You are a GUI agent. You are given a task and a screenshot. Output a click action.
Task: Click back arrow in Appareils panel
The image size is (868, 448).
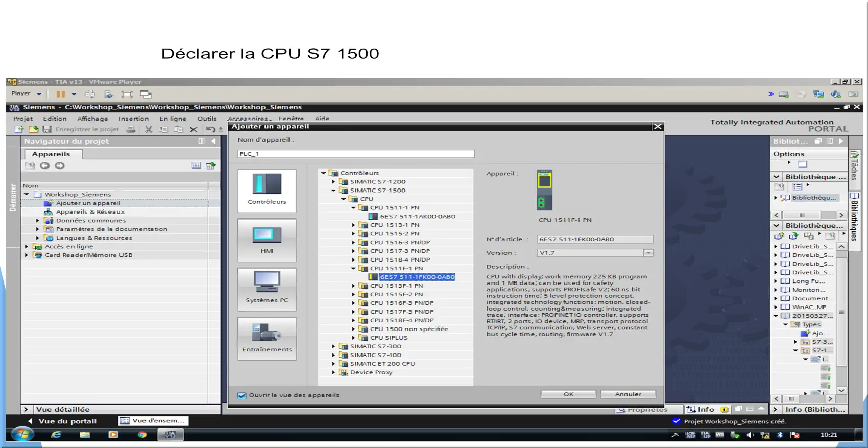[45, 166]
